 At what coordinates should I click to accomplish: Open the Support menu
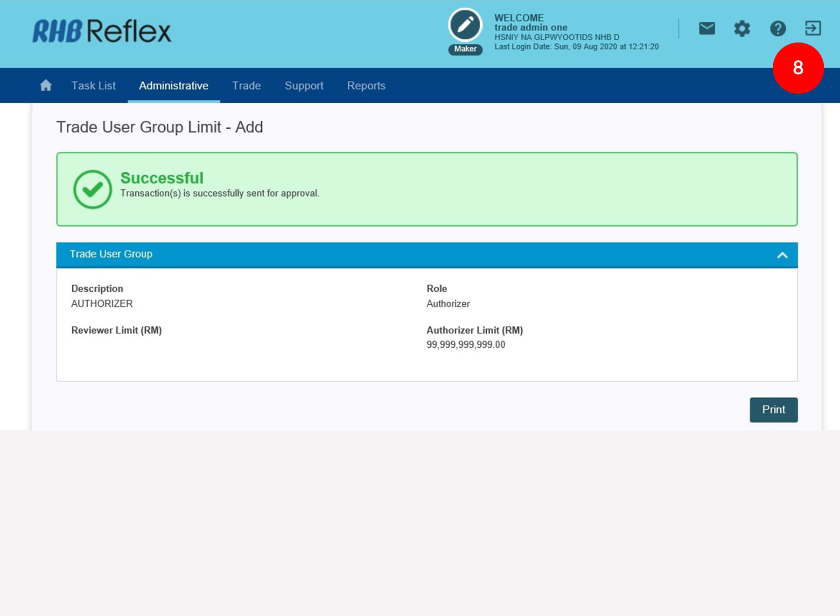click(x=304, y=85)
